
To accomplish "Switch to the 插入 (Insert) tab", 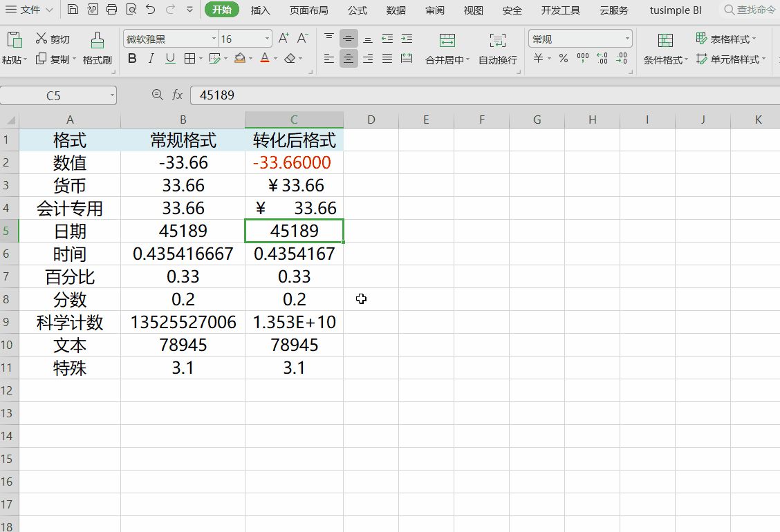I will [260, 10].
